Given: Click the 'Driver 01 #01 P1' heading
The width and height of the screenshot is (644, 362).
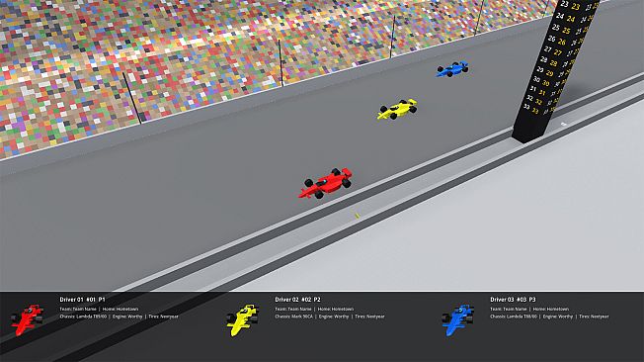Looking at the screenshot, I should click(x=82, y=300).
